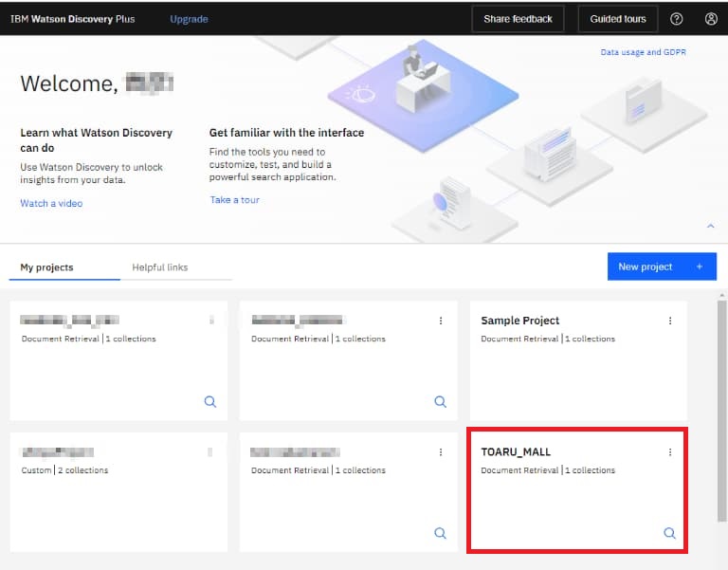The image size is (728, 570).
Task: Click the vertical scrollbar of the projects list
Action: (721, 408)
